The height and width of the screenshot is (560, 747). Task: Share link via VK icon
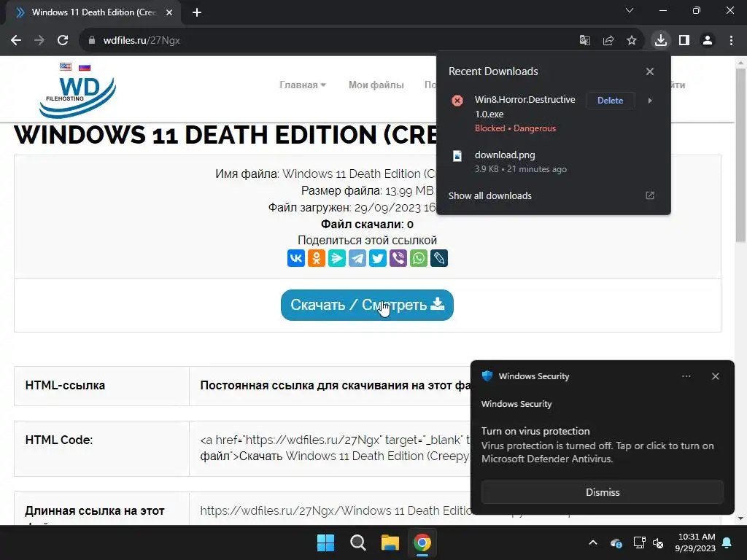[x=296, y=258]
